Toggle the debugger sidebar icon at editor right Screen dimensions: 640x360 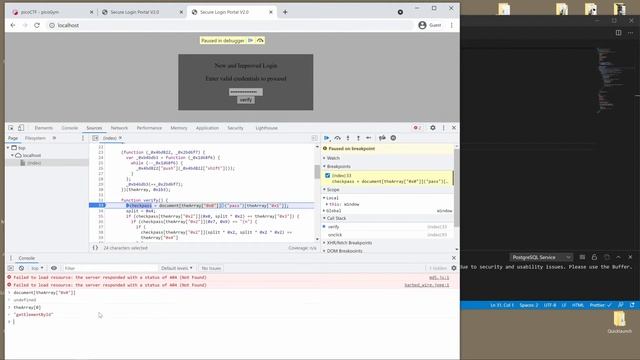[314, 138]
